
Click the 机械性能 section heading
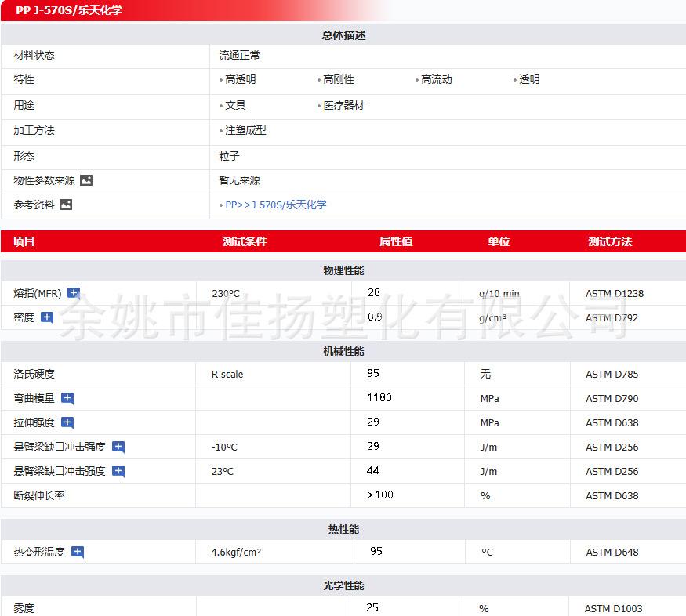tap(343, 351)
